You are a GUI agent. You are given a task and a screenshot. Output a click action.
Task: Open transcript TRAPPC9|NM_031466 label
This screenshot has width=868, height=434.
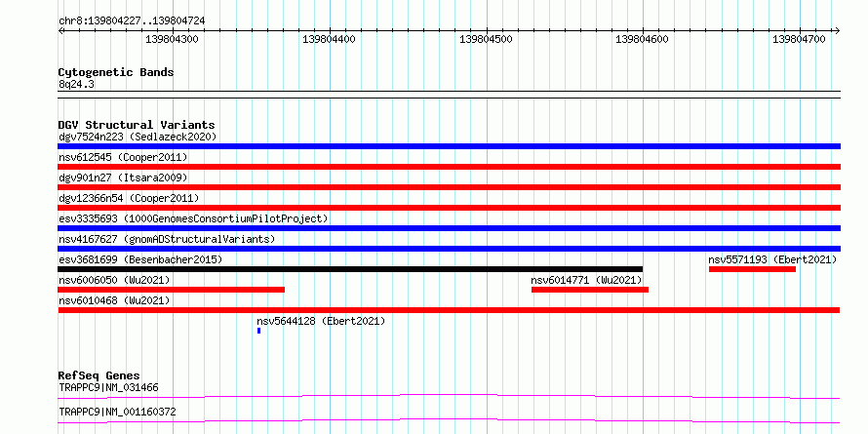click(108, 387)
